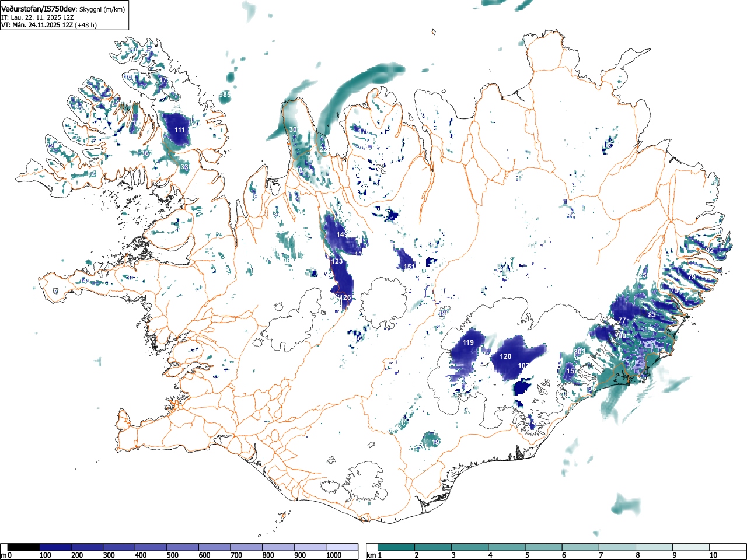Click the 1–2 km dark teal legend swatch
The width and height of the screenshot is (747, 560).
pyautogui.click(x=397, y=547)
